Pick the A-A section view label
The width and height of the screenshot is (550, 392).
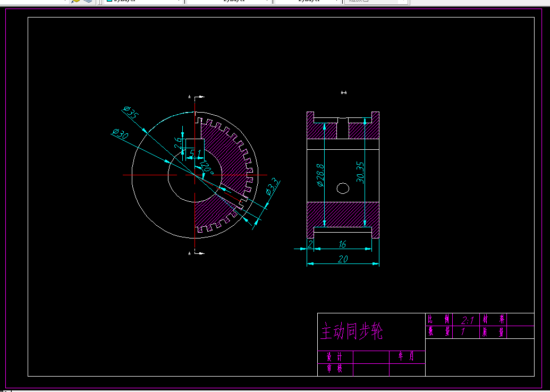344,92
